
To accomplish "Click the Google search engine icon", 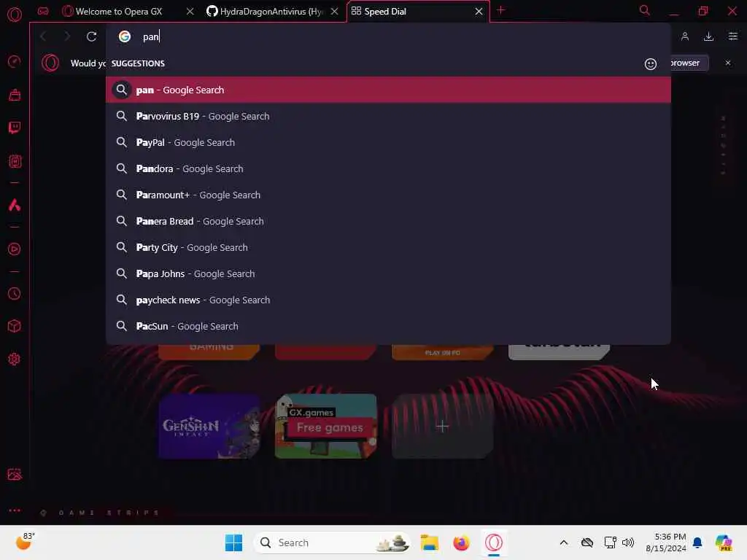I will point(125,36).
